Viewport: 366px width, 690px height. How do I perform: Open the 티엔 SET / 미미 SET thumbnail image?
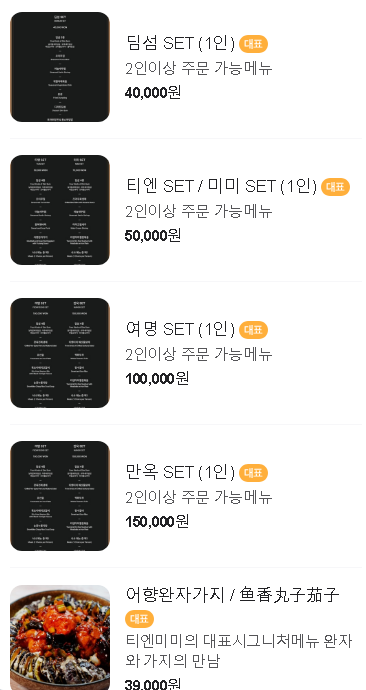60,210
